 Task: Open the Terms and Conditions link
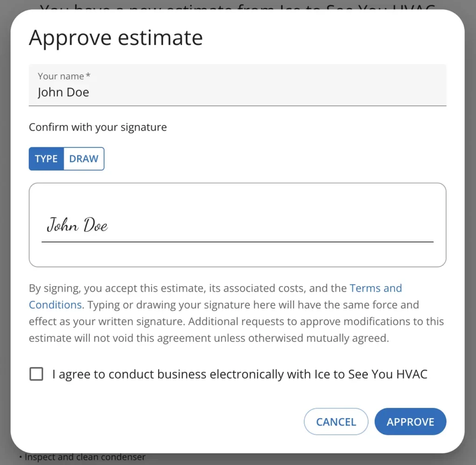[x=376, y=288]
